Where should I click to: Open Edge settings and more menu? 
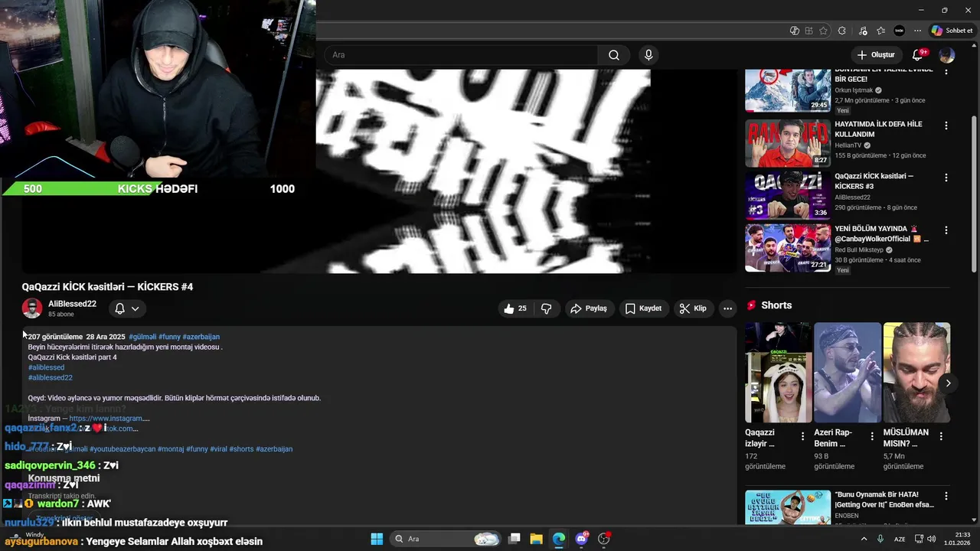(918, 31)
